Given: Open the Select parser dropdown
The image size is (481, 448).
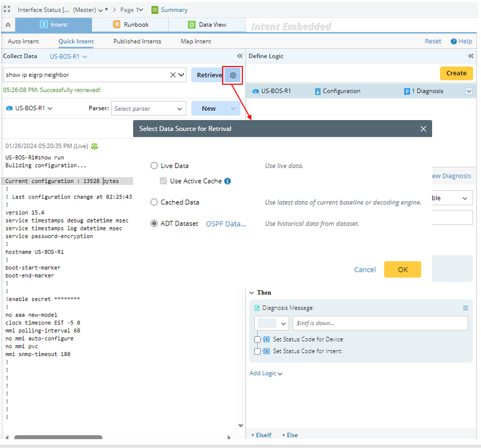Looking at the screenshot, I should tap(148, 109).
